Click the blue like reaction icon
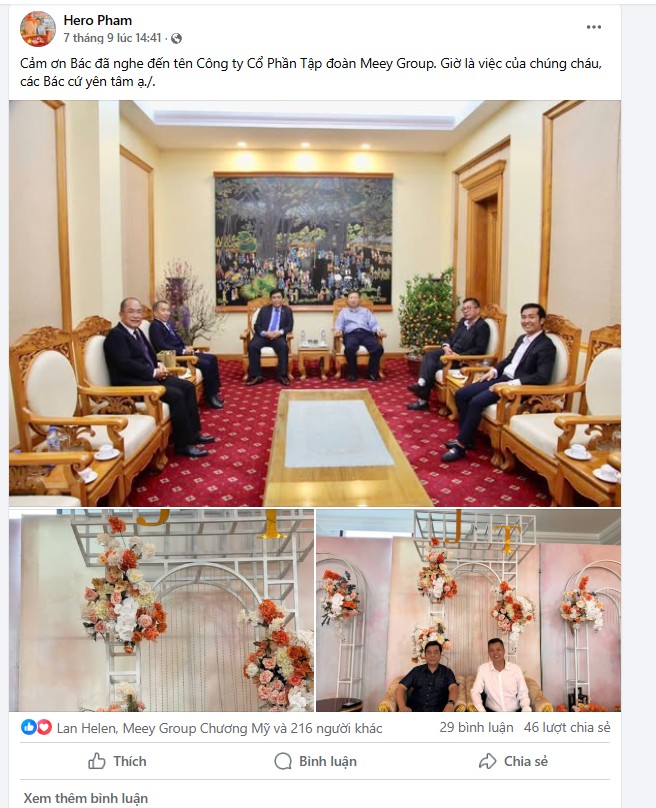The image size is (656, 808). 28,727
